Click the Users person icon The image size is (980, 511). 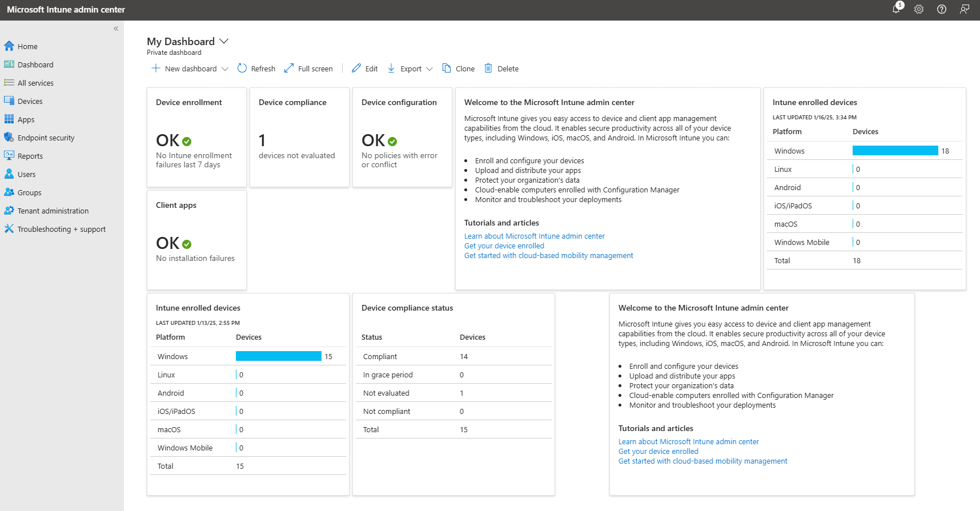[9, 174]
